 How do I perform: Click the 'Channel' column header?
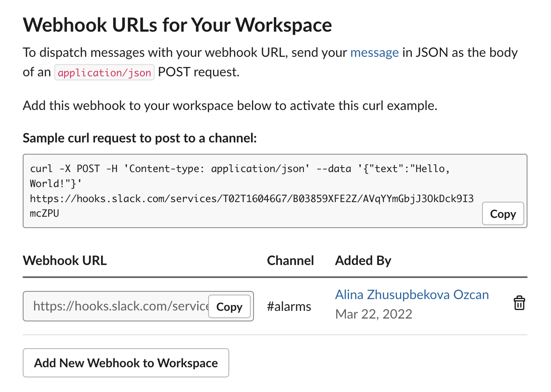291,261
